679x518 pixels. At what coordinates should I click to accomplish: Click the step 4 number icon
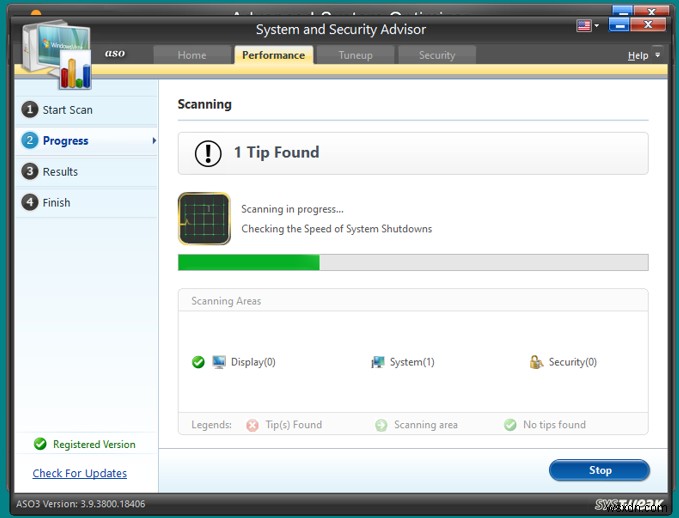pyautogui.click(x=30, y=202)
